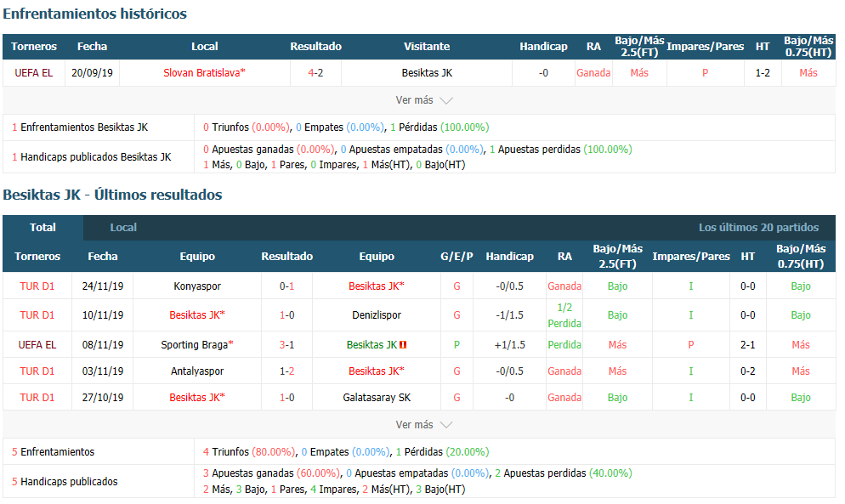This screenshot has height=504, width=845.
Task: Click the Resultado header in Últimos resultados table
Action: 286,257
